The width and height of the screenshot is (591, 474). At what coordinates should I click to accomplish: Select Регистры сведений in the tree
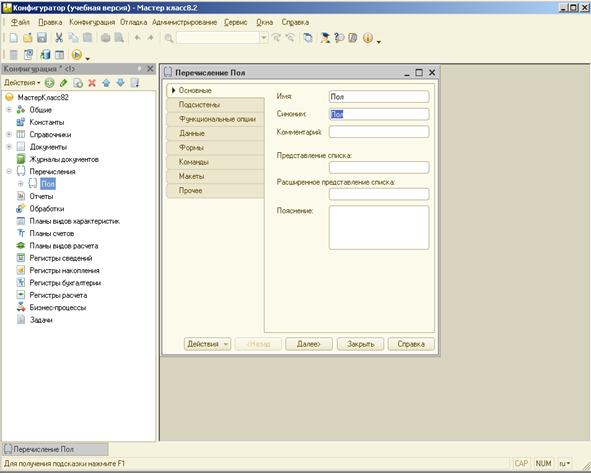pos(61,258)
